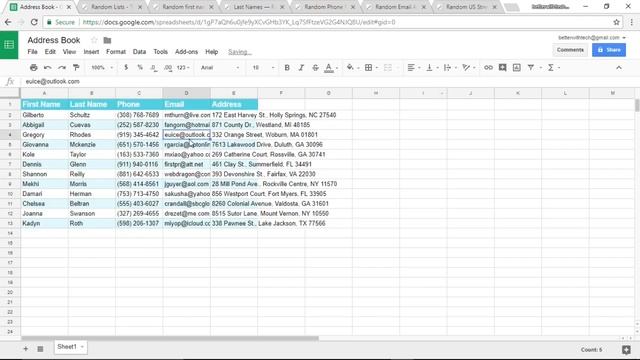
Task: Open the text color picker
Action: 329,68
